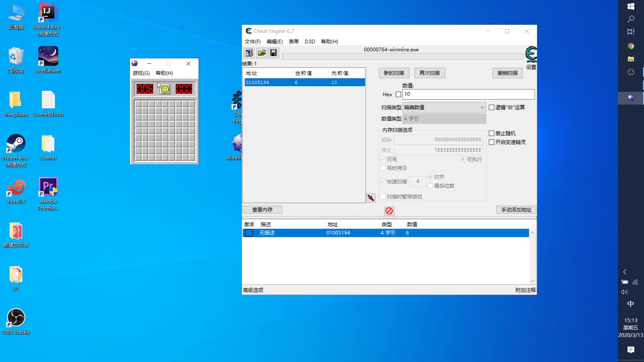Image resolution: width=644 pixels, height=362 pixels.
Task: Click the Next Scan button
Action: [430, 73]
